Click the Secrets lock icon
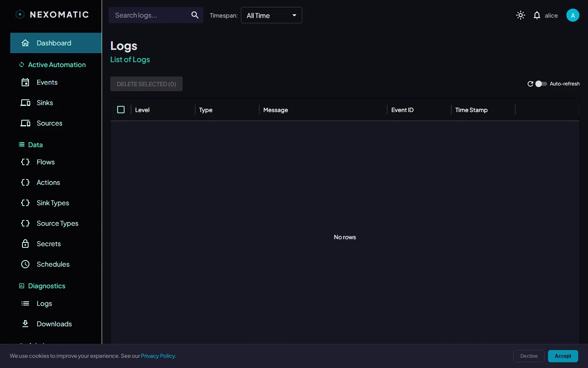The width and height of the screenshot is (588, 368). tap(25, 244)
